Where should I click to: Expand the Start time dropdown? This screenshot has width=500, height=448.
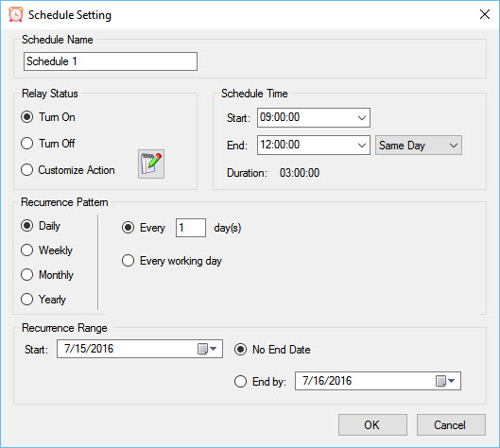[362, 117]
